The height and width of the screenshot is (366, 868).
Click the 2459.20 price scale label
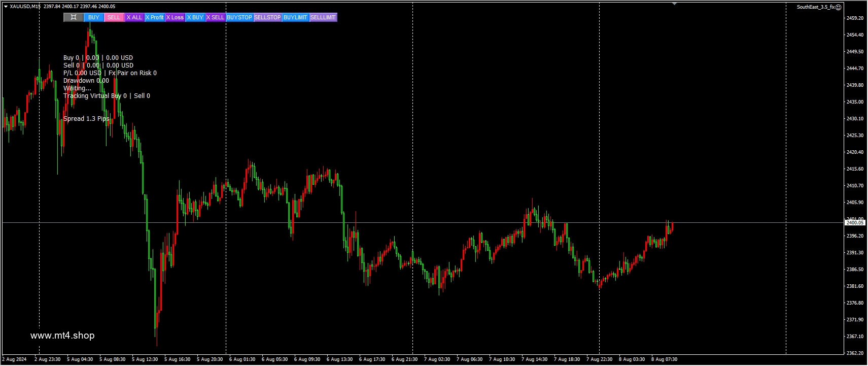coord(855,18)
